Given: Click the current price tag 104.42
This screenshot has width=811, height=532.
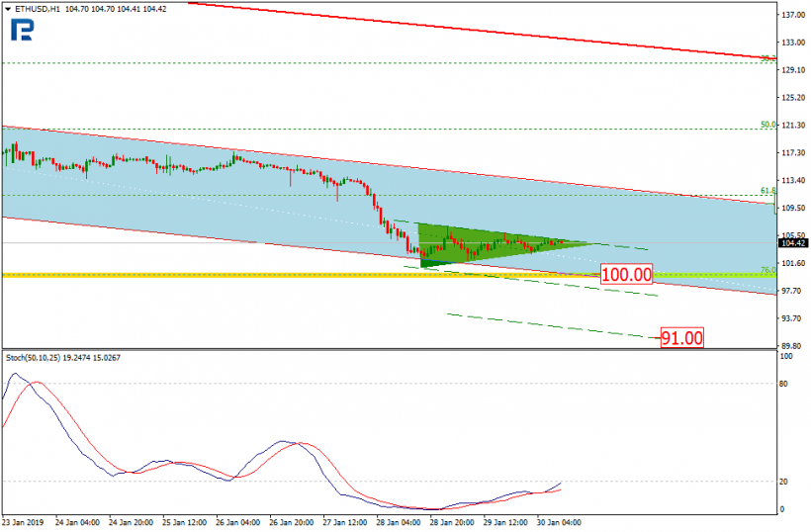Looking at the screenshot, I should (793, 243).
